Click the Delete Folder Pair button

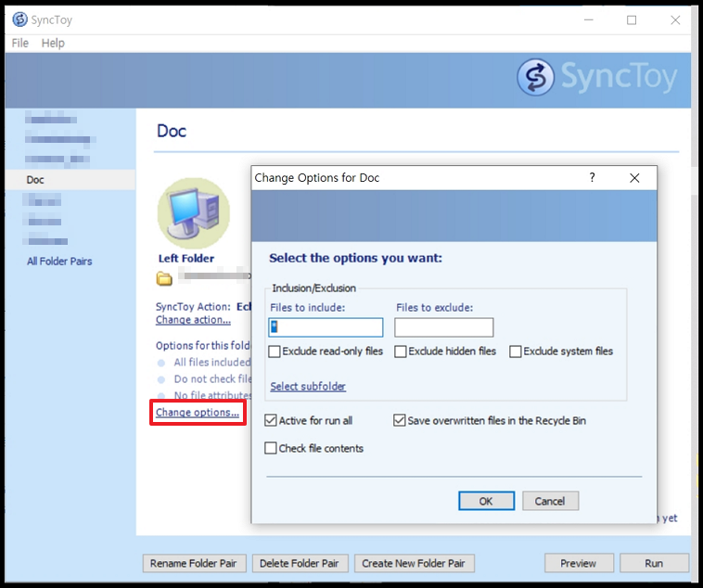(300, 563)
